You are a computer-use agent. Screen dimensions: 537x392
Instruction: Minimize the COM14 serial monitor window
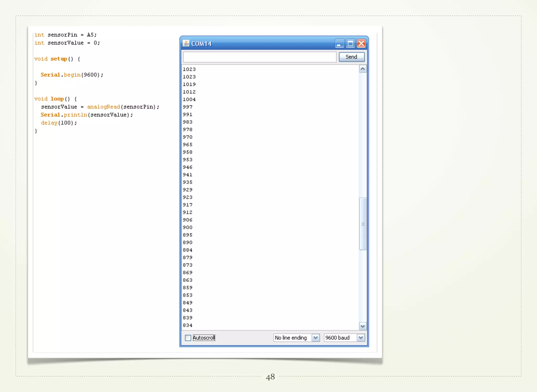(x=339, y=43)
